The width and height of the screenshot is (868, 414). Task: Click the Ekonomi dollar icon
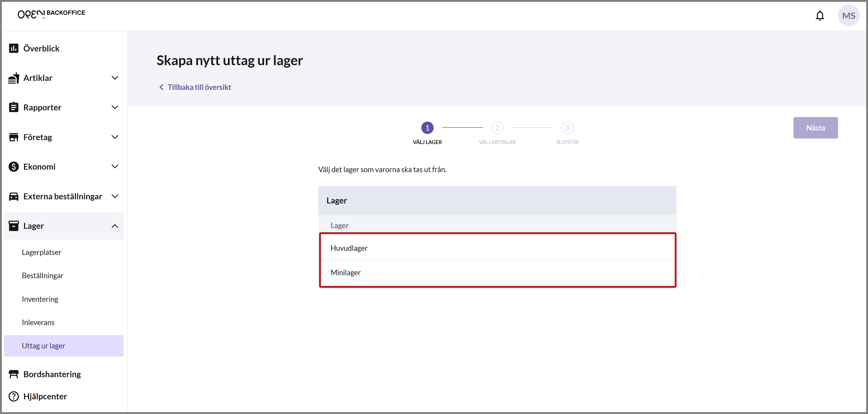(x=13, y=166)
